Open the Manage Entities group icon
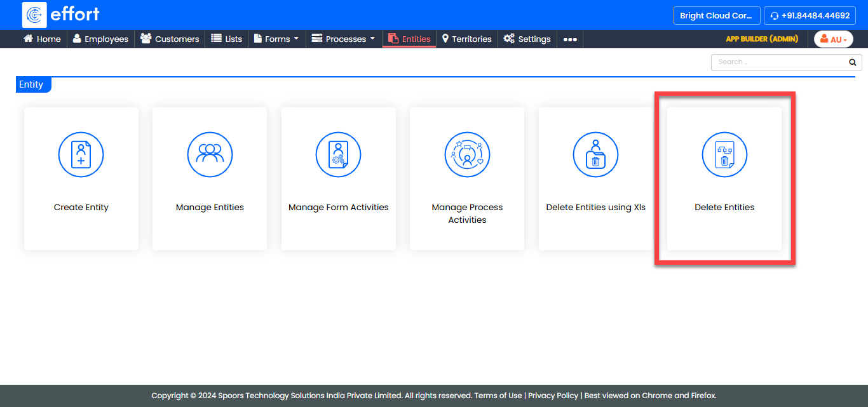This screenshot has height=407, width=868. tap(210, 154)
